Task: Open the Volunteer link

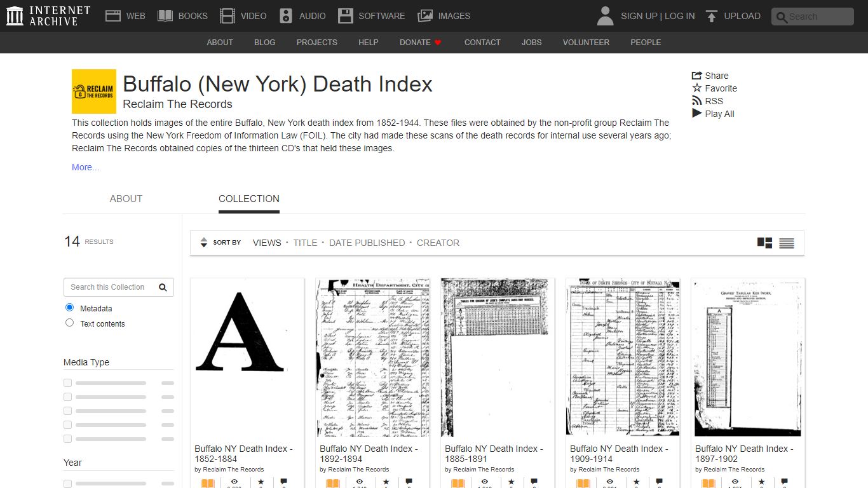Action: pos(586,43)
